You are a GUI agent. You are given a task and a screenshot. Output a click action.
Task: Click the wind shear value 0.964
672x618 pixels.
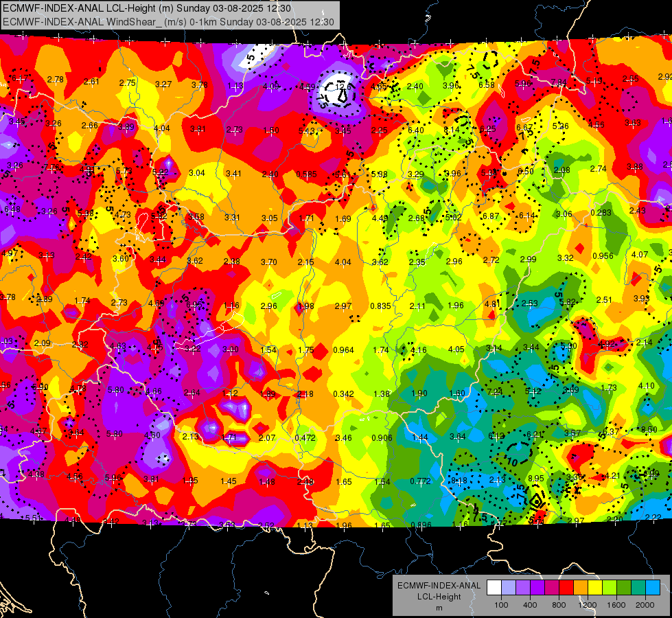[344, 350]
